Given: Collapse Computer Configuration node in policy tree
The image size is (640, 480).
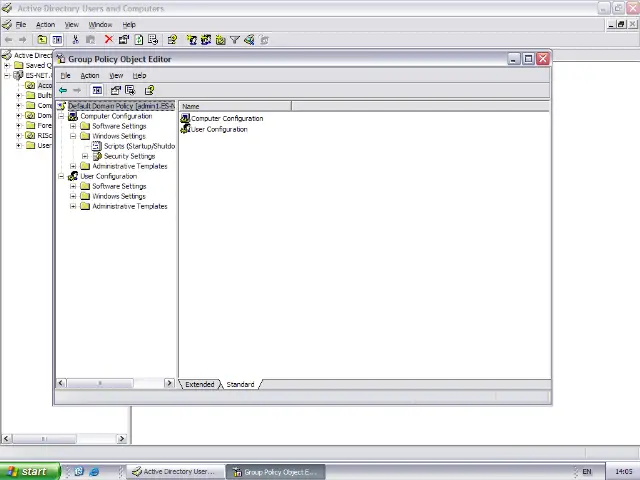Looking at the screenshot, I should 61,116.
